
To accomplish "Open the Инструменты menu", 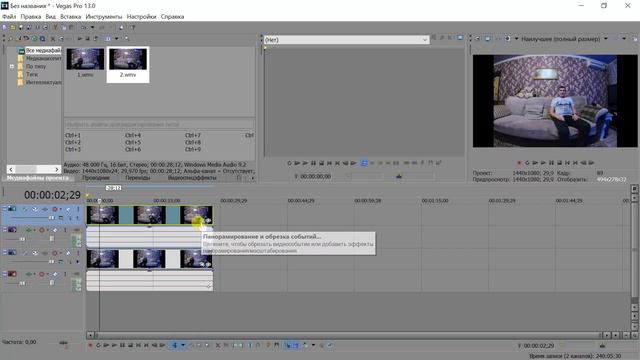I will point(104,17).
